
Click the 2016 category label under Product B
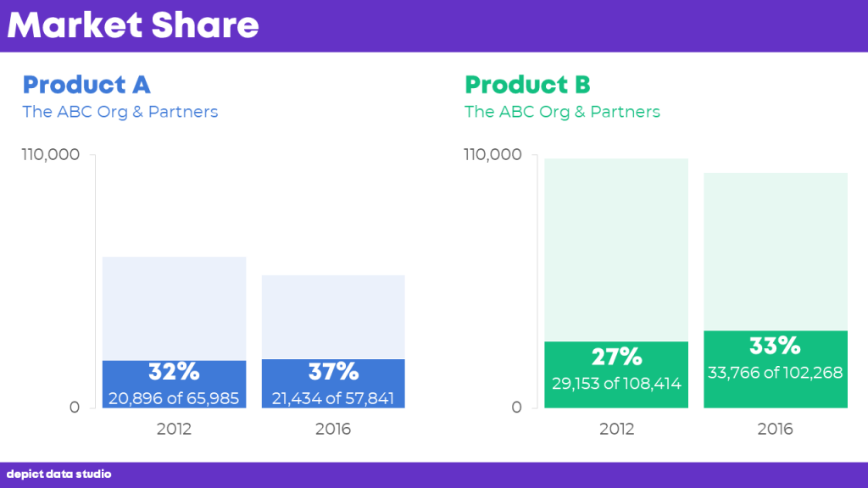[x=775, y=429]
